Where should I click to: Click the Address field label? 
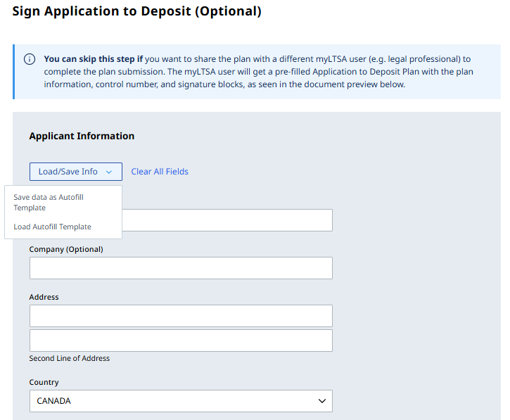point(44,297)
